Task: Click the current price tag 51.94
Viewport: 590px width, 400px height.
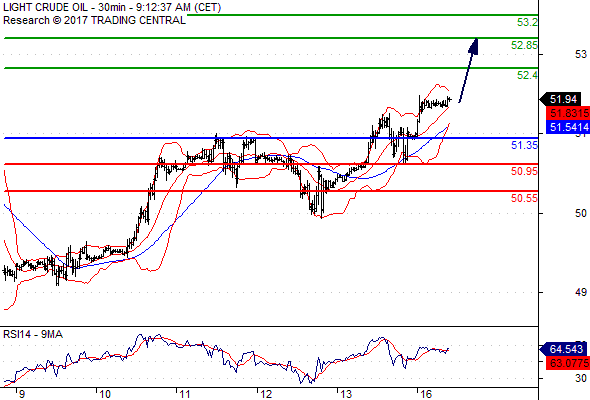Action: (561, 99)
